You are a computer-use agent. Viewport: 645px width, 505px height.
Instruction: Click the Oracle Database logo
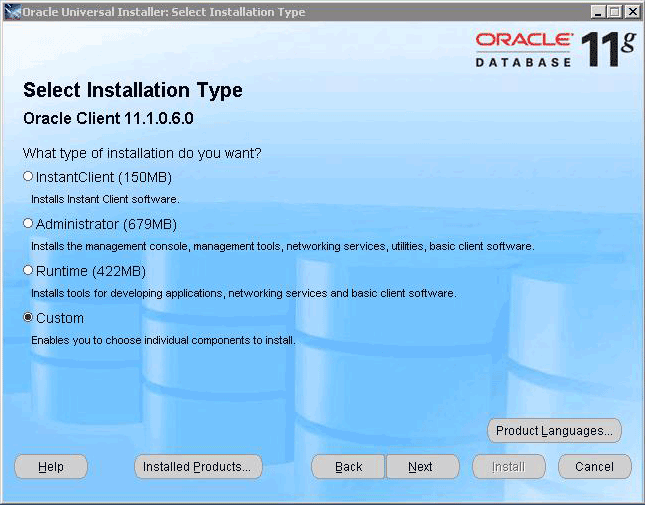pyautogui.click(x=523, y=49)
